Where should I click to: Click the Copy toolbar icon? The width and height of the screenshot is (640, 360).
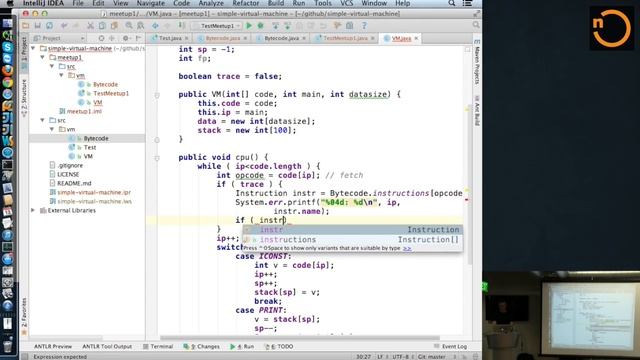pyautogui.click(x=102, y=26)
